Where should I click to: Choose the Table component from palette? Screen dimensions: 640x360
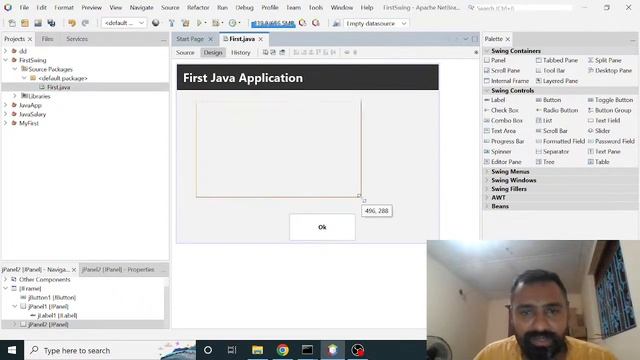598,162
